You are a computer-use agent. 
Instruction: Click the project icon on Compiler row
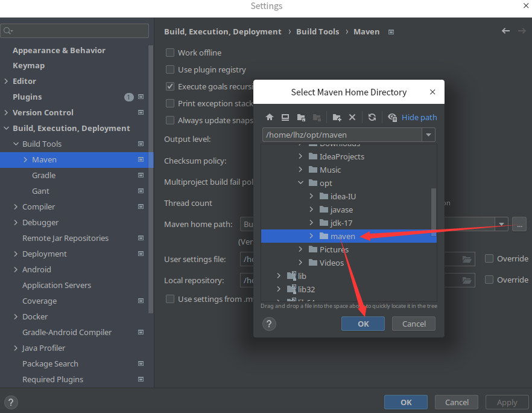tap(141, 206)
